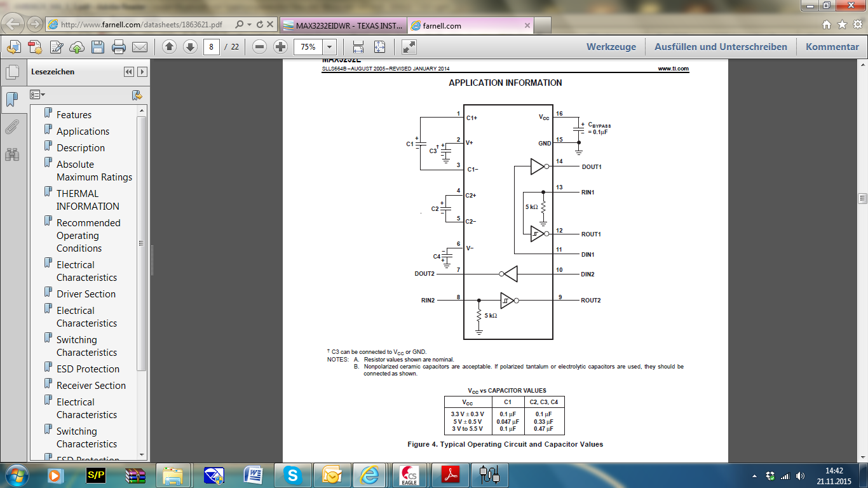
Task: Save the PDF using the floppy disk icon
Action: point(98,47)
